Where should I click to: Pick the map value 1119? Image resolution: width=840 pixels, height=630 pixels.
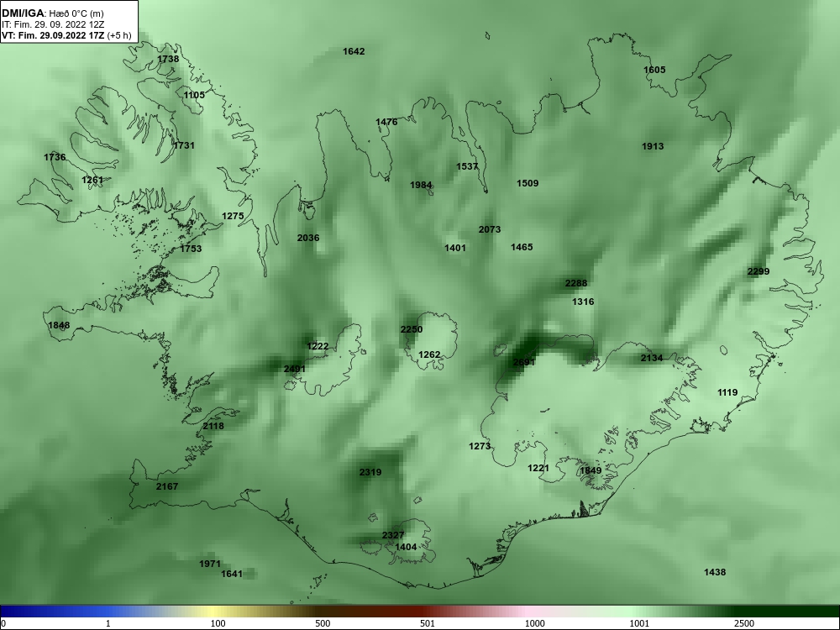[x=727, y=392]
